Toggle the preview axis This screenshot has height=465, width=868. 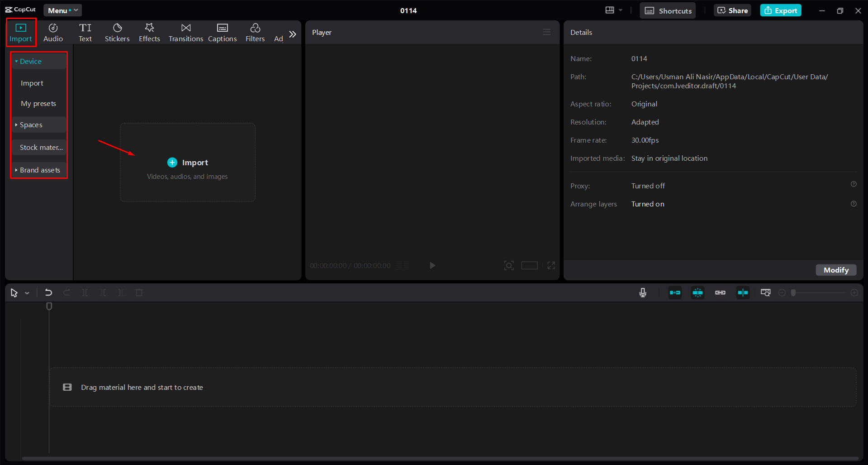[743, 293]
